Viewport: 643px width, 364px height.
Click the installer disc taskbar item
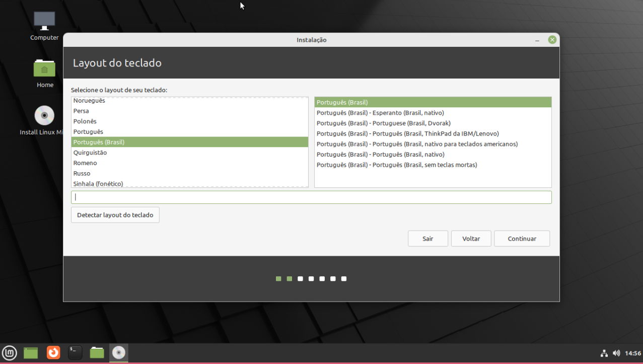point(119,352)
